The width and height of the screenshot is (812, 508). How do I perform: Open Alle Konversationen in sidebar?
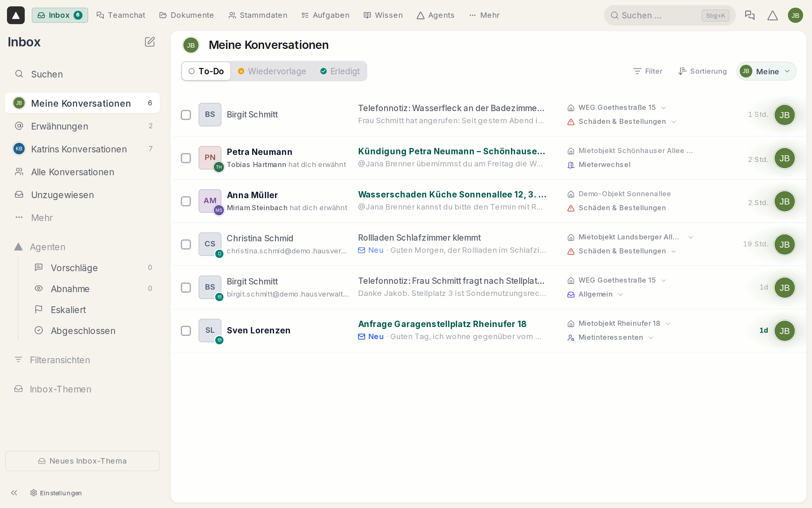pyautogui.click(x=82, y=172)
